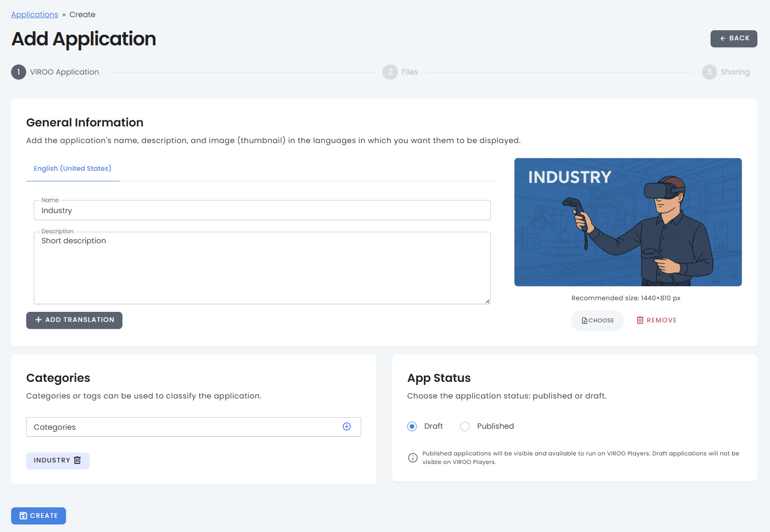
Task: Click the 'App Status' heading
Action: coord(439,378)
